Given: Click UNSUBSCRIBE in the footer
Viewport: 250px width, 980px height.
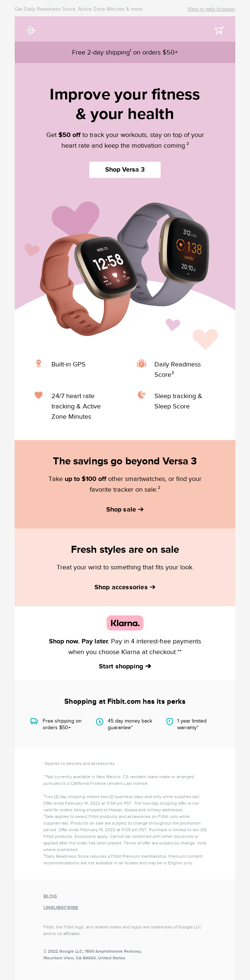Looking at the screenshot, I should click(61, 908).
